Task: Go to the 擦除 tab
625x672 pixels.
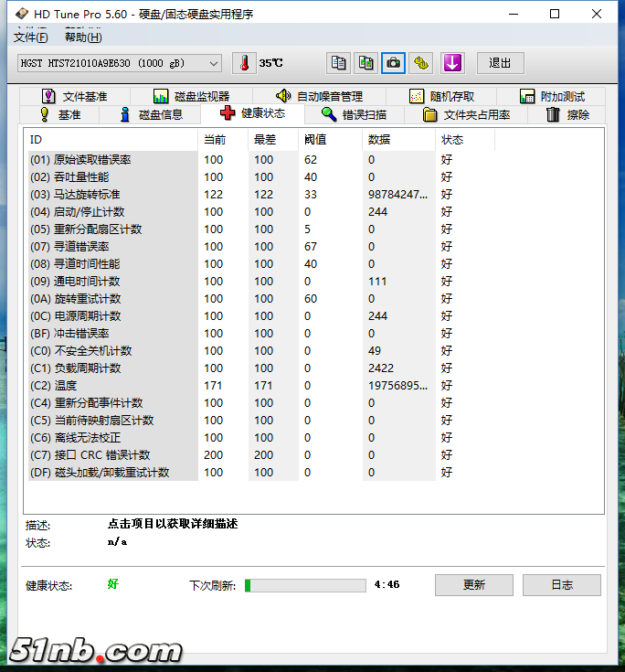Action: pyautogui.click(x=567, y=114)
